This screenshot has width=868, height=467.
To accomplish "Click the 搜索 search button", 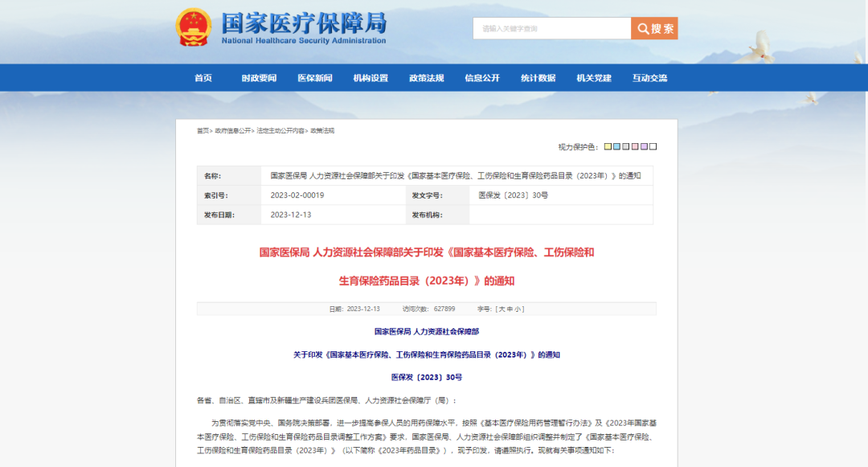I will pos(654,28).
